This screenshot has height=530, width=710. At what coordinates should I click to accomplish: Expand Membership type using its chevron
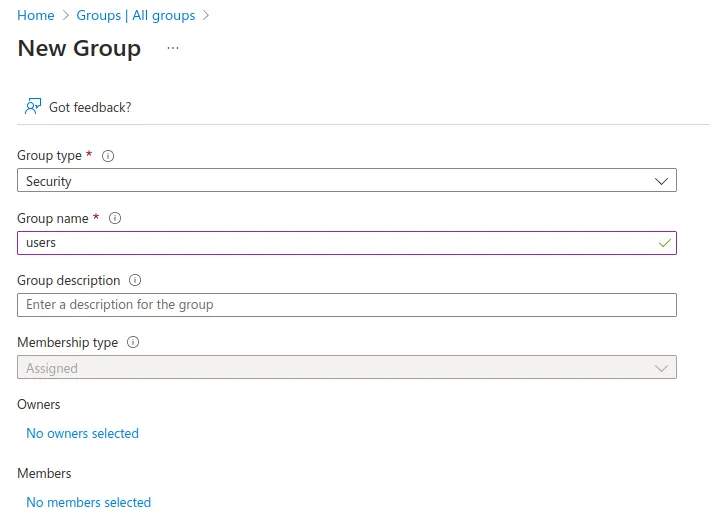coord(661,368)
